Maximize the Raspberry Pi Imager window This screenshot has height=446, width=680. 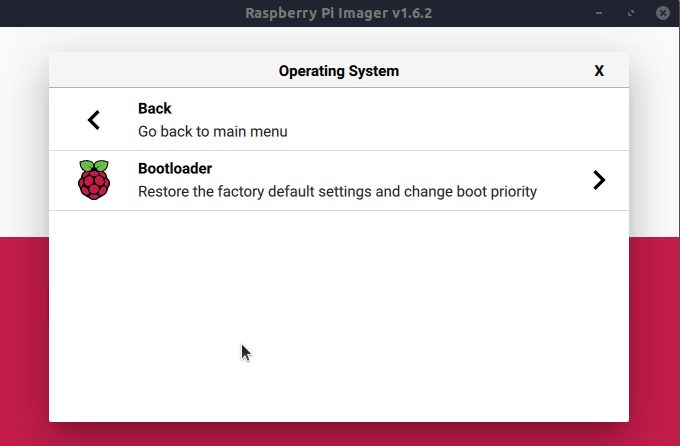[x=631, y=13]
